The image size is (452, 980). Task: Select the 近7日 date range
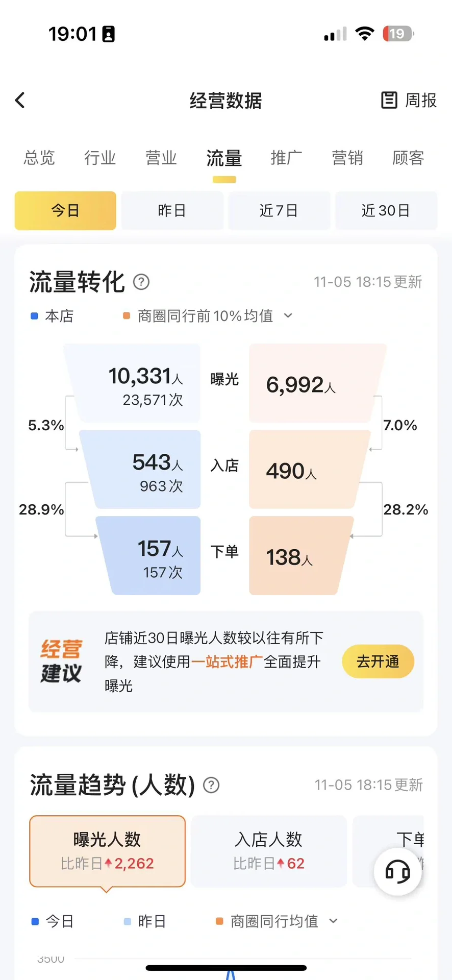pos(279,211)
